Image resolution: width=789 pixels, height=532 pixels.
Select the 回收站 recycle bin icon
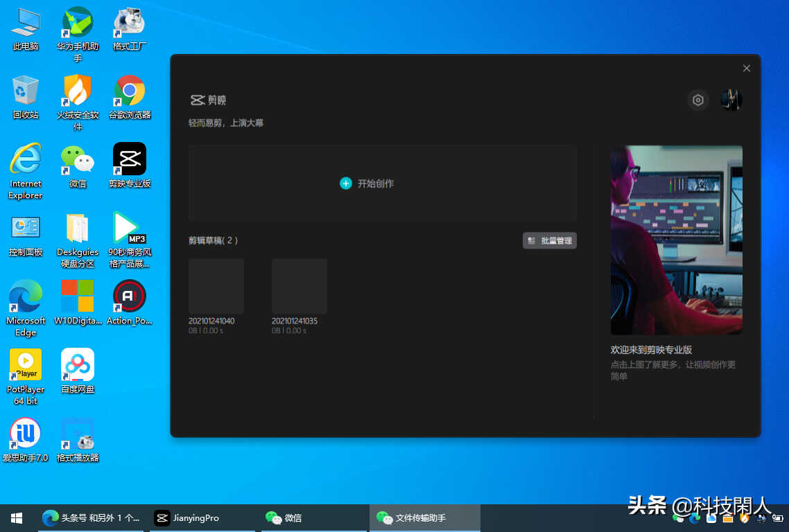(x=26, y=97)
